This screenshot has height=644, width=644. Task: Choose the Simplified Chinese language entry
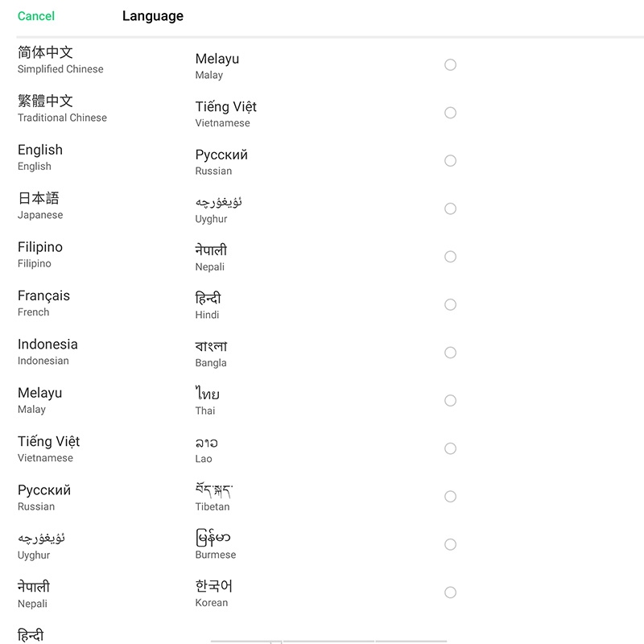click(60, 60)
